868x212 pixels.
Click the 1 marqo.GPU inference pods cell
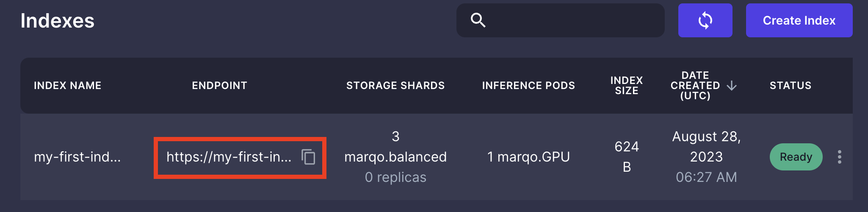(x=528, y=157)
